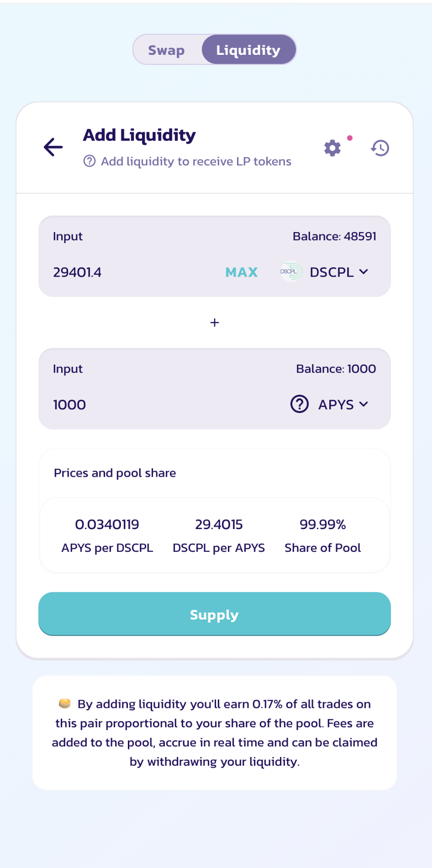Expand the DSCPL token chevron
Viewport: 432px width, 868px height.
click(x=363, y=272)
